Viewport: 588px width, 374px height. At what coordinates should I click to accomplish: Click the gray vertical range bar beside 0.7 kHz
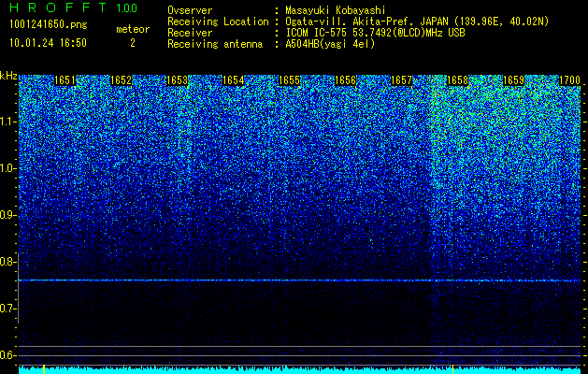tap(18, 288)
